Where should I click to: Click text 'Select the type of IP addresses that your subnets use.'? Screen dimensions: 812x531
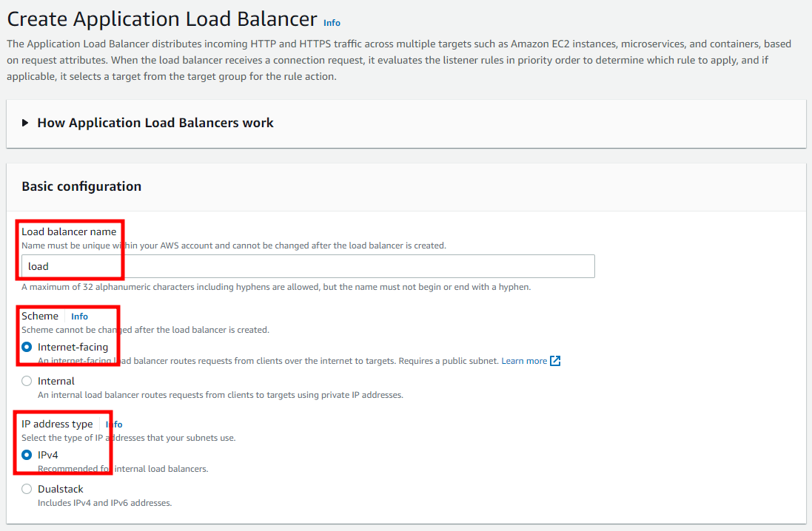(x=129, y=438)
